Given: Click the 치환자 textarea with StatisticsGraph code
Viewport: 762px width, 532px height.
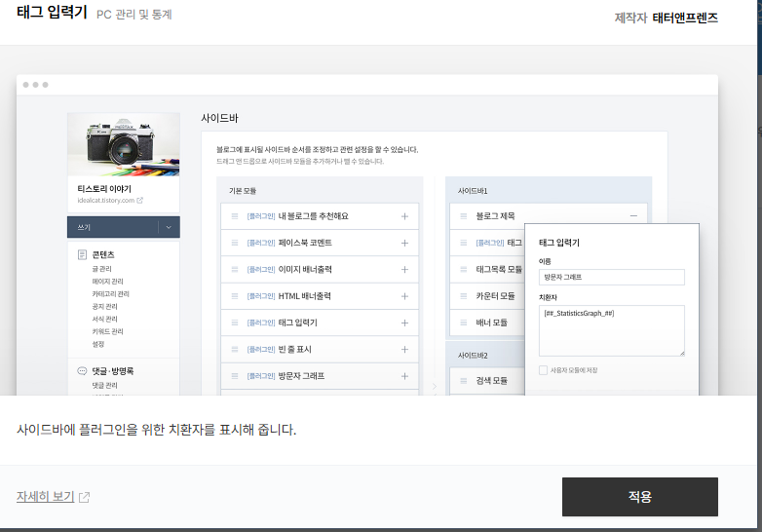Looking at the screenshot, I should point(611,330).
